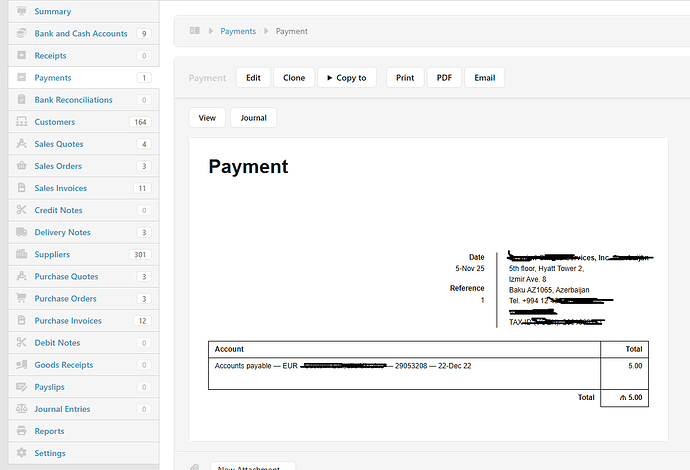Open the Receipts link
690x470 pixels.
click(50, 55)
